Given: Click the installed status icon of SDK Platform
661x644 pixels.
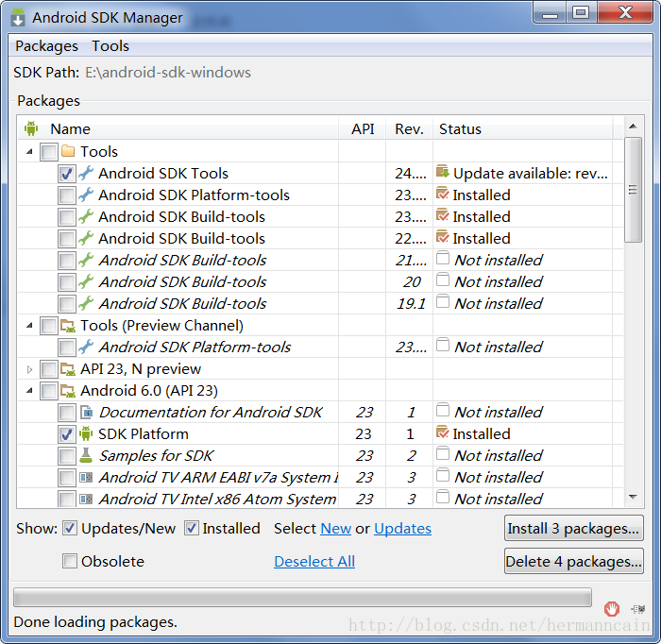Looking at the screenshot, I should coord(443,432).
